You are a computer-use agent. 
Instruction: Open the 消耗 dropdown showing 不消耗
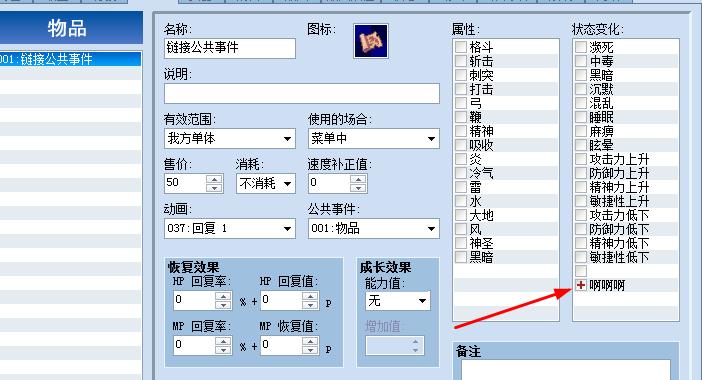[x=265, y=184]
